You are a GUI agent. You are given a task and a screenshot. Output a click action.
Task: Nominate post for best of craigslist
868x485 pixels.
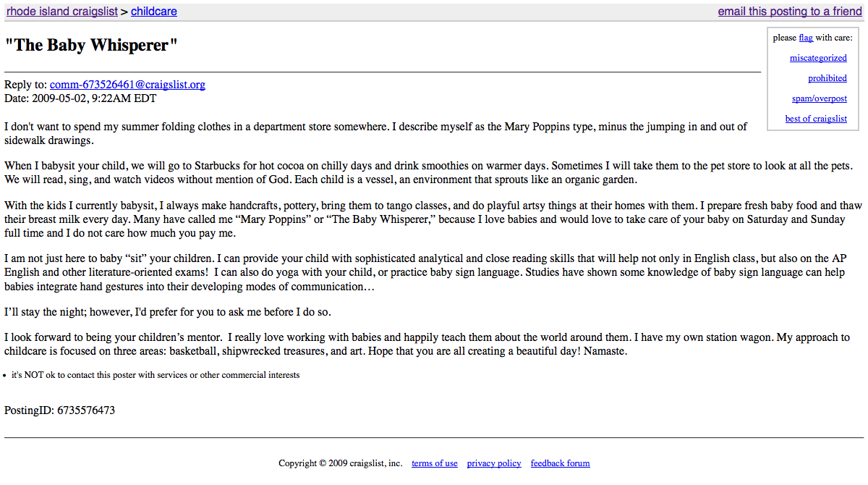[x=816, y=119]
